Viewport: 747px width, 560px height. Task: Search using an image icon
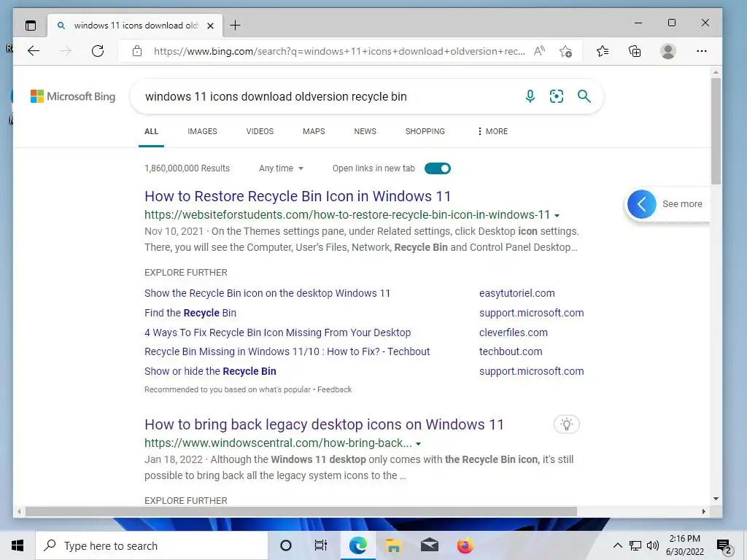(557, 96)
